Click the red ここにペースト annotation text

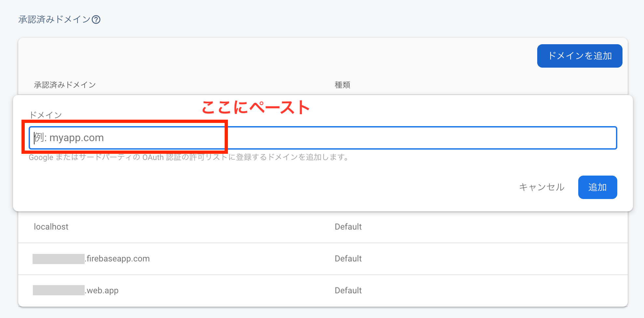pos(256,107)
